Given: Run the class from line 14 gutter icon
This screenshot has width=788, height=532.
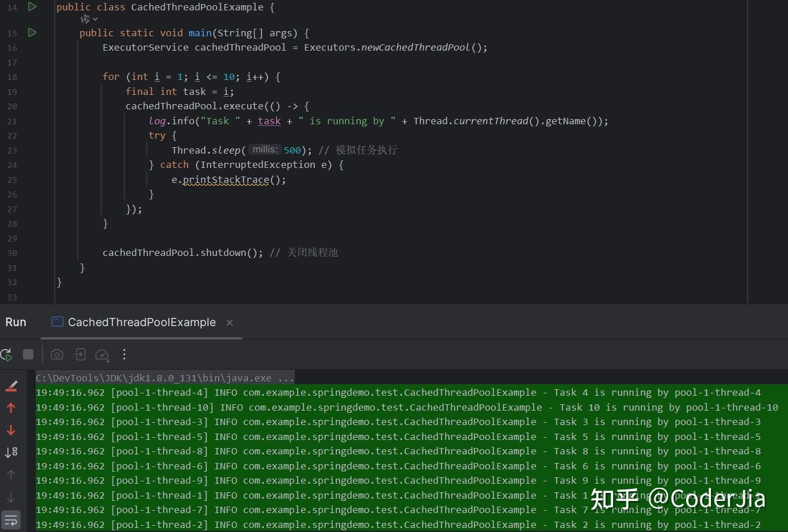Looking at the screenshot, I should tap(32, 7).
